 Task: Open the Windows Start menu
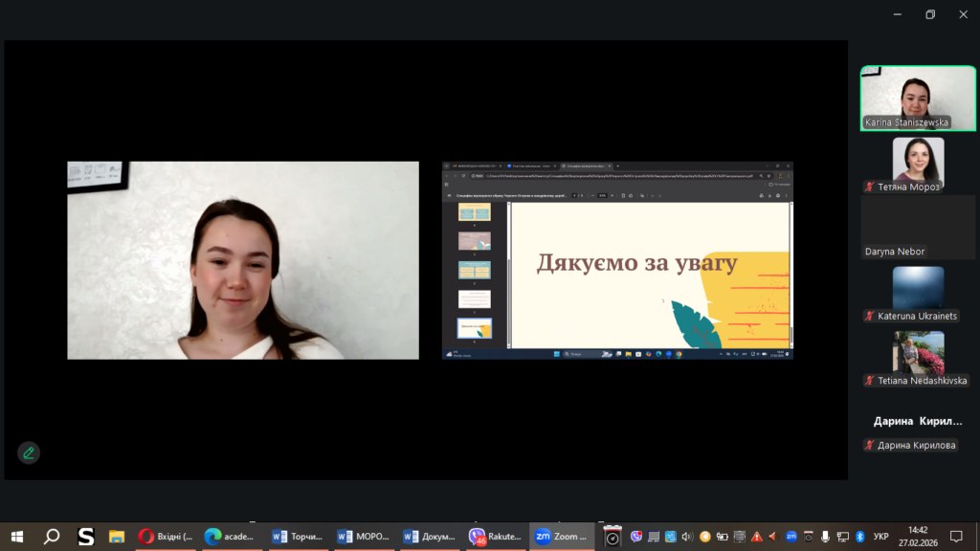(16, 537)
